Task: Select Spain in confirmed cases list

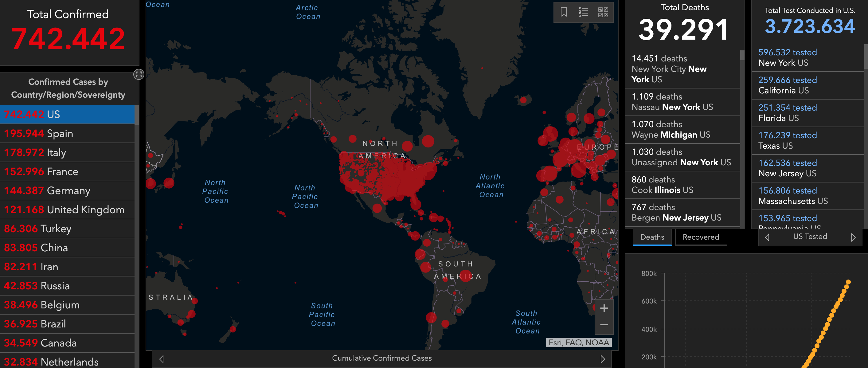Action: (x=67, y=133)
